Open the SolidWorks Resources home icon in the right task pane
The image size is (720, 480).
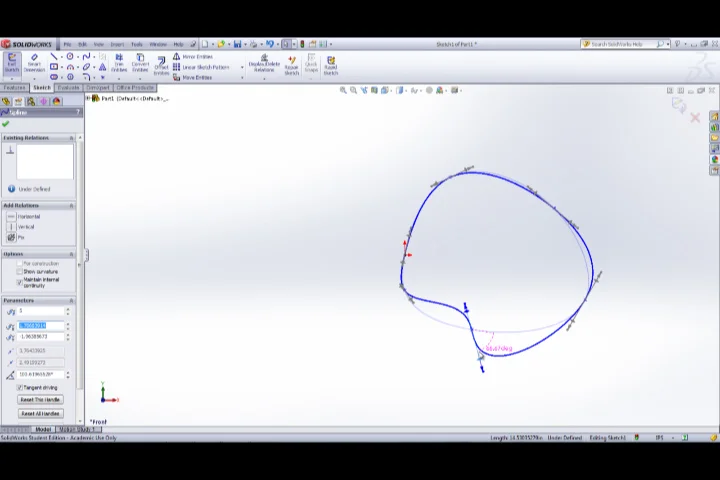coord(714,117)
